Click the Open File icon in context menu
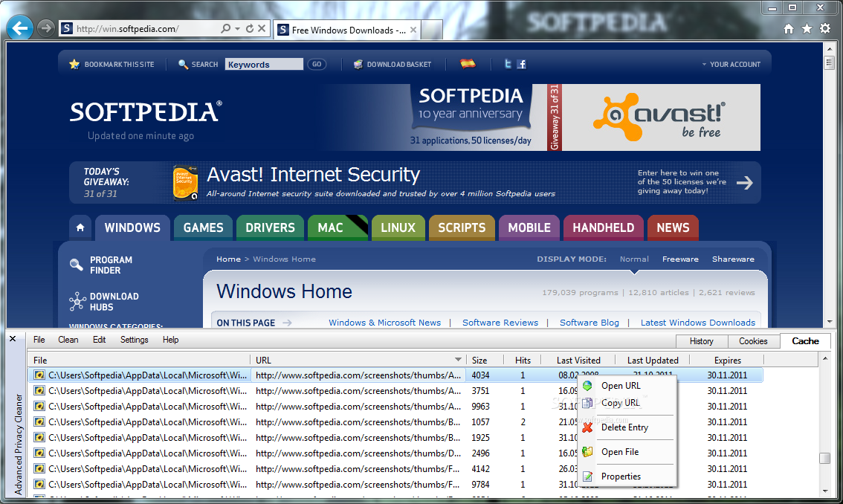Screen dimensions: 843x504 (x=587, y=452)
